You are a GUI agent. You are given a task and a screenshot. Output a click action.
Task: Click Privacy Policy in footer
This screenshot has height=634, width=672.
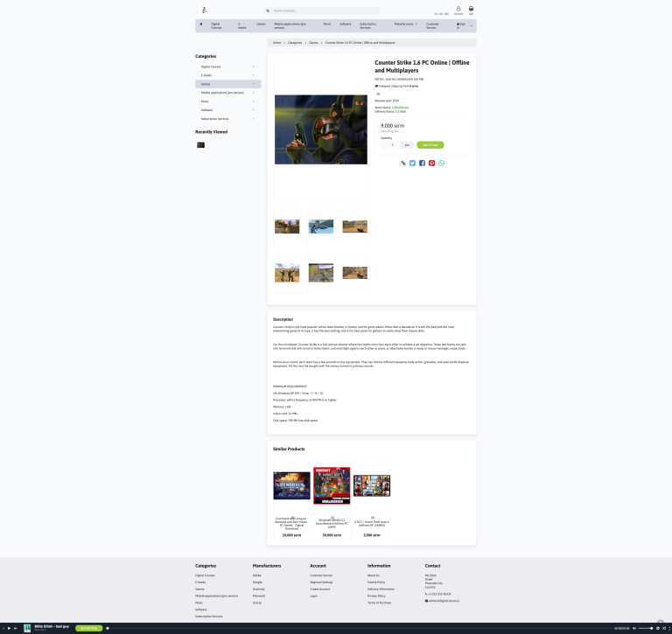point(376,596)
